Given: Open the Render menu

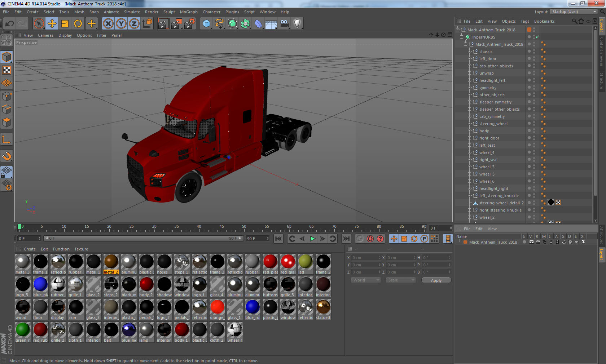Looking at the screenshot, I should click(x=151, y=12).
